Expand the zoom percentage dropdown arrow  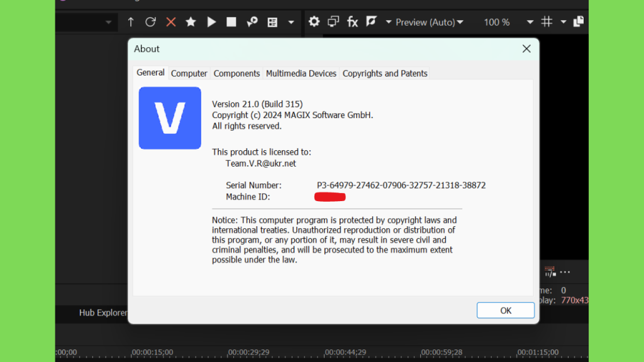530,22
